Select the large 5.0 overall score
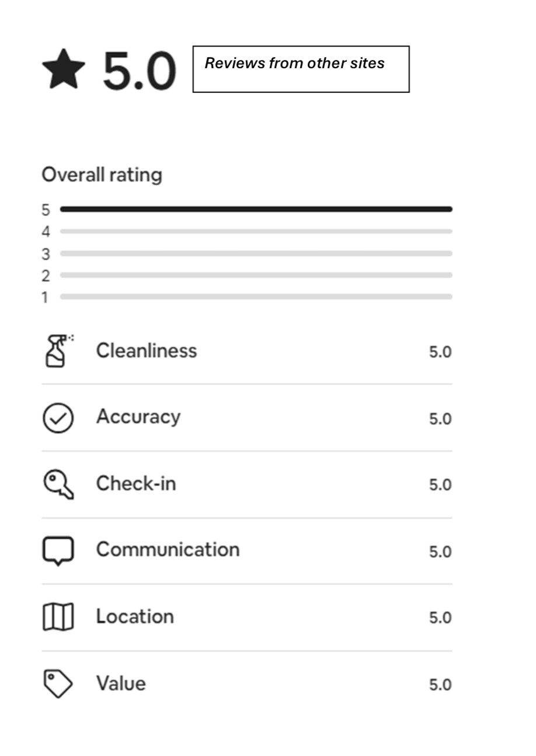The image size is (536, 756). click(x=140, y=72)
